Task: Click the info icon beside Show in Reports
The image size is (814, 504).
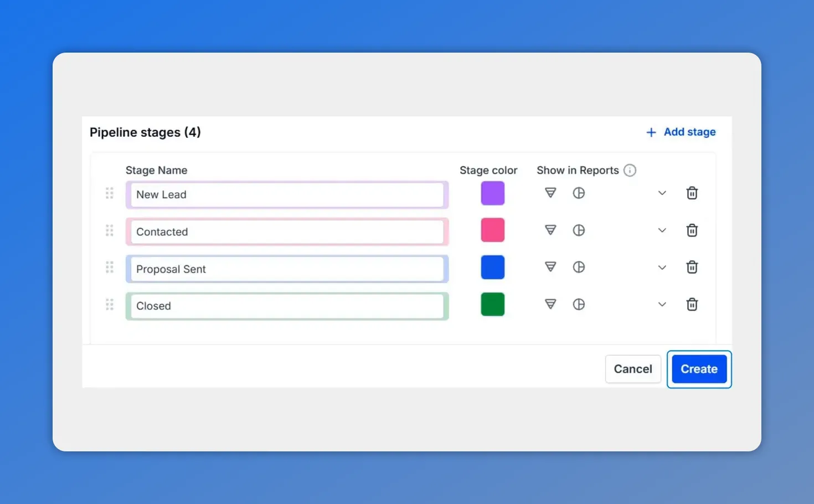Action: click(x=630, y=170)
